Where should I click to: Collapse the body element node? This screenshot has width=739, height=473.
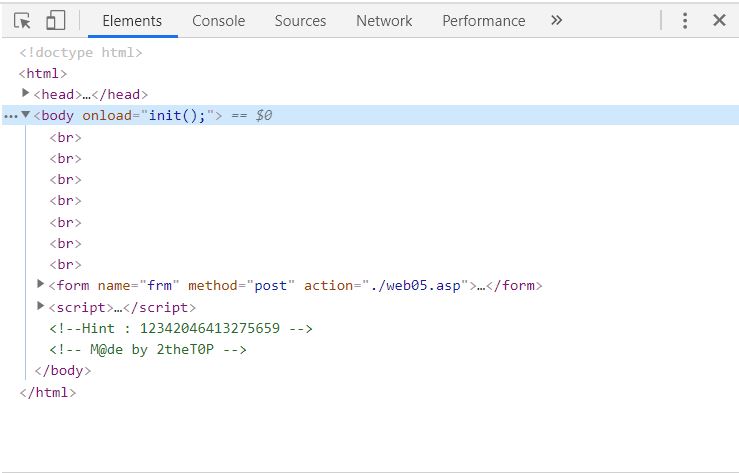pos(26,114)
